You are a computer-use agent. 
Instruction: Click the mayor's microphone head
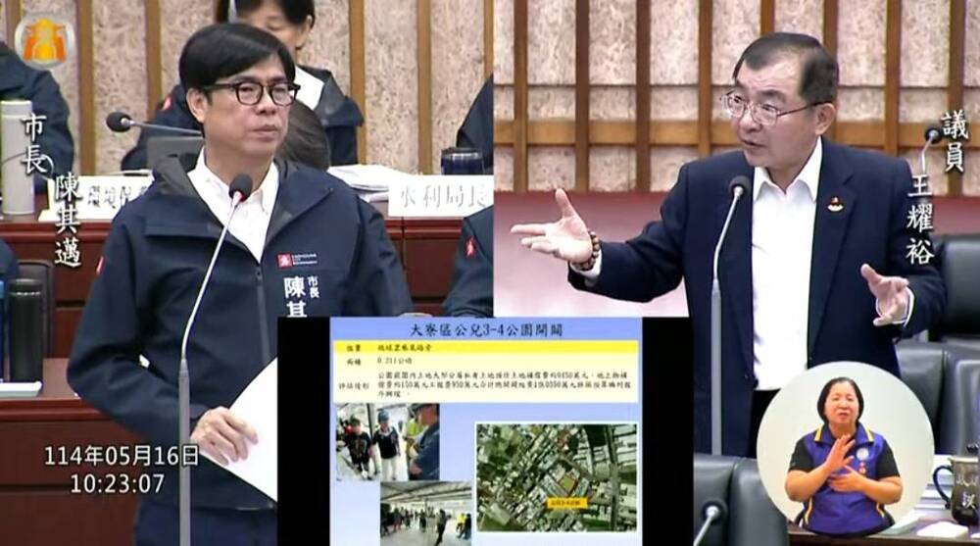240,186
